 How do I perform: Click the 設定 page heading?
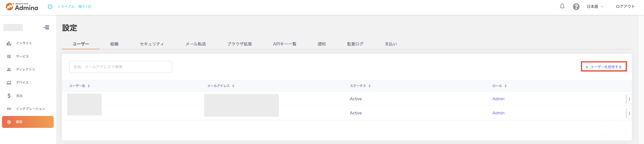70,28
